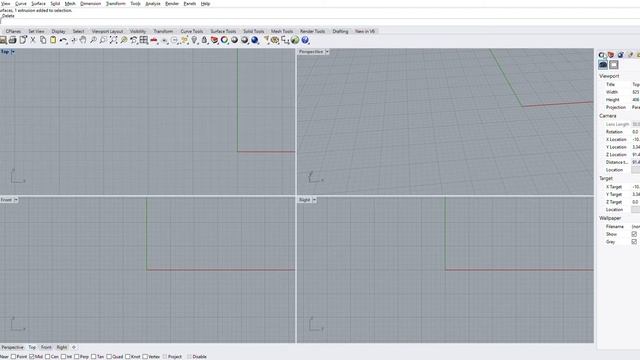
Task: Select the camera viewport properties icon
Action: 603,64
